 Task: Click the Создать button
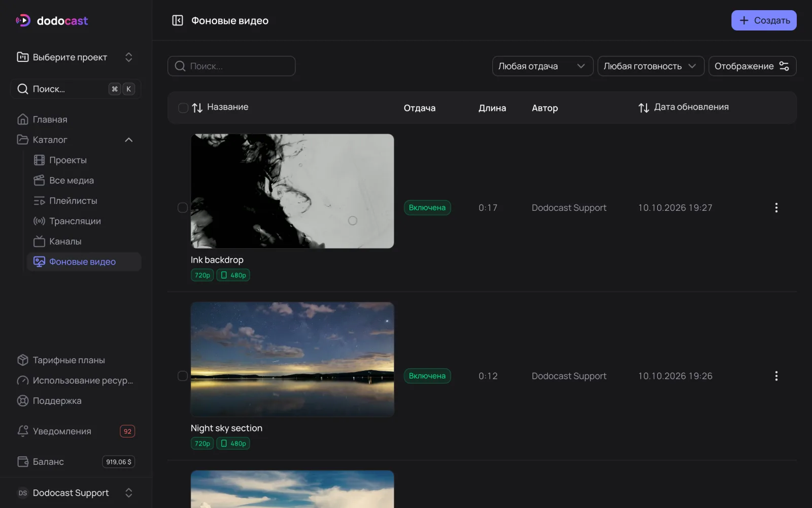coord(764,20)
